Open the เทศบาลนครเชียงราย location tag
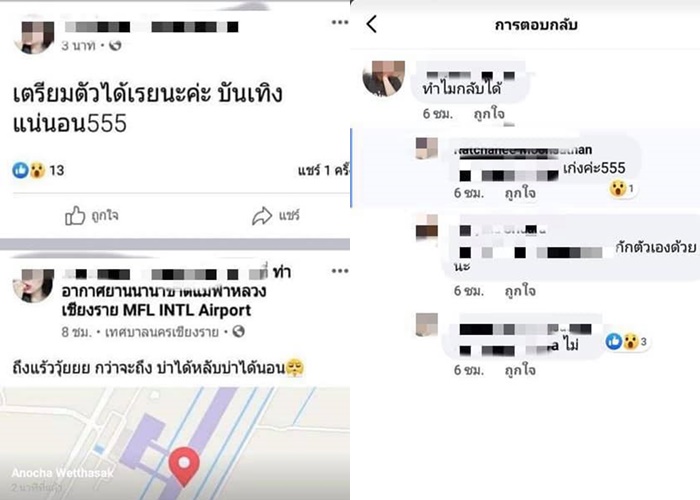 [162, 332]
